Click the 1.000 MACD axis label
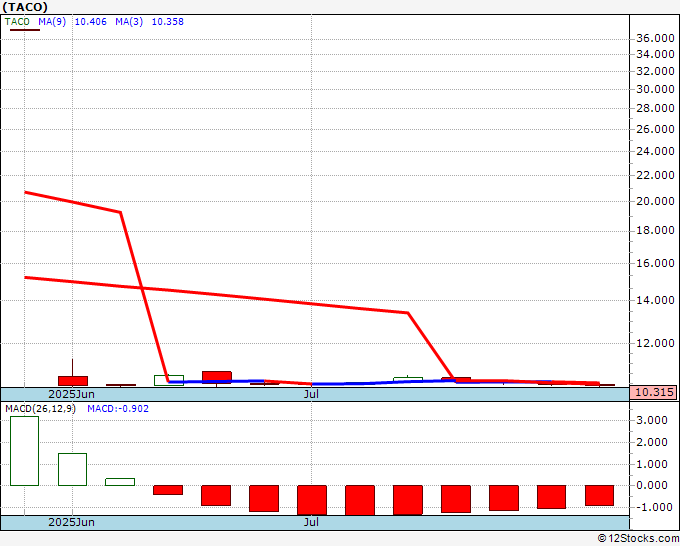Screen dimensions: 680x546 pos(652,464)
